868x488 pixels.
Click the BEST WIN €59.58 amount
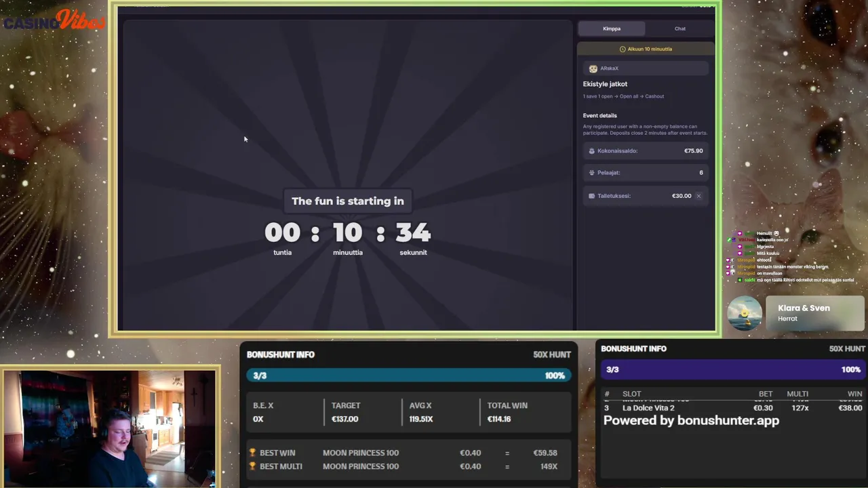545,453
